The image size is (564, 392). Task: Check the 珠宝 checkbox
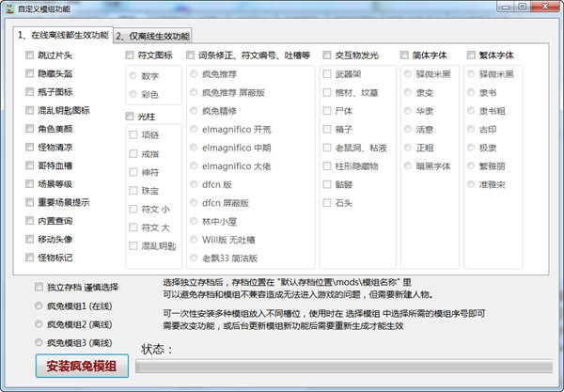click(133, 190)
